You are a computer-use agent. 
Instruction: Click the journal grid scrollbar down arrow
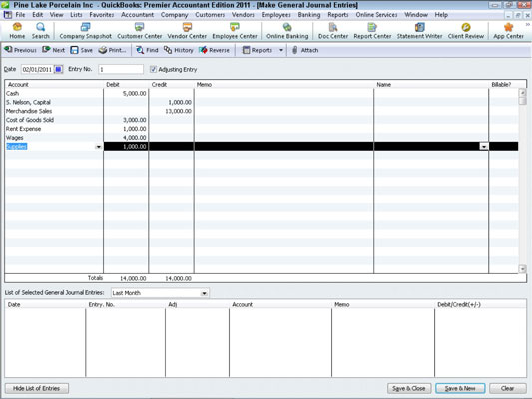click(522, 269)
